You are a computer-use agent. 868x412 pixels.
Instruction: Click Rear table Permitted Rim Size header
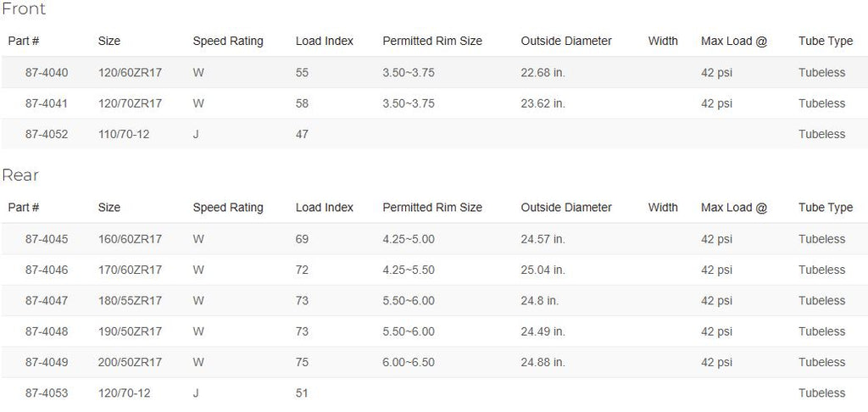432,208
